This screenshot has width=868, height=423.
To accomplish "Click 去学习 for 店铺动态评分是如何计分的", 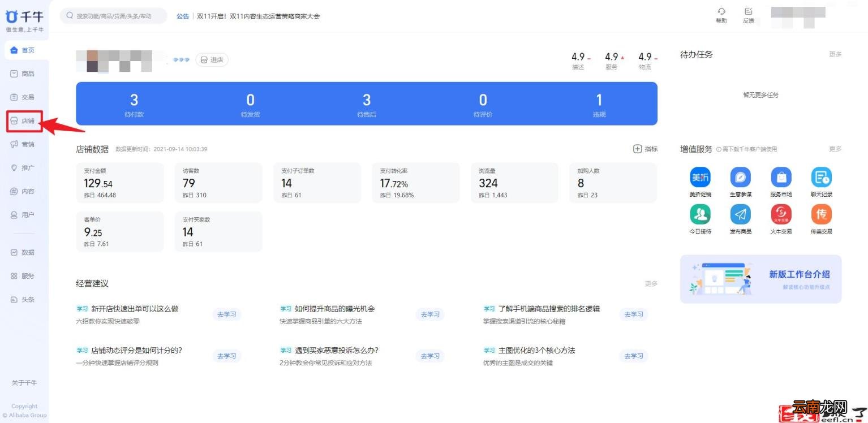I will point(226,356).
